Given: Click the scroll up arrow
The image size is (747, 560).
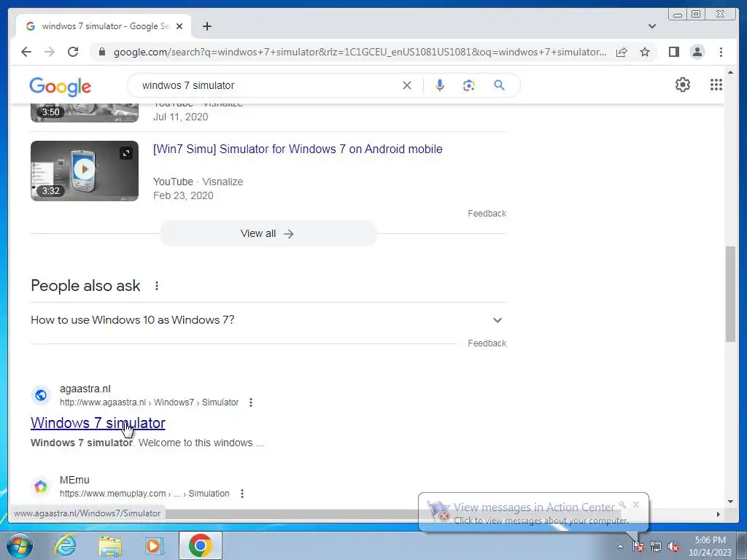Looking at the screenshot, I should tap(730, 72).
